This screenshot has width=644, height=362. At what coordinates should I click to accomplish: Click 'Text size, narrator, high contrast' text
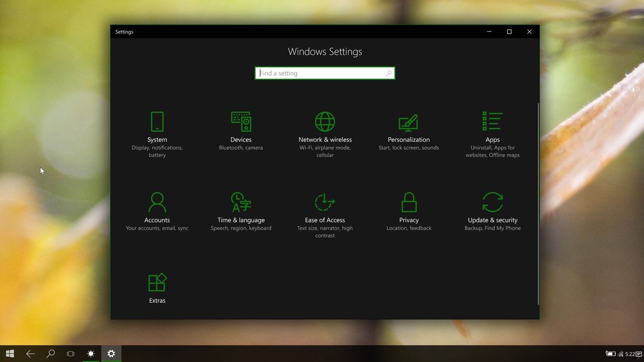325,232
